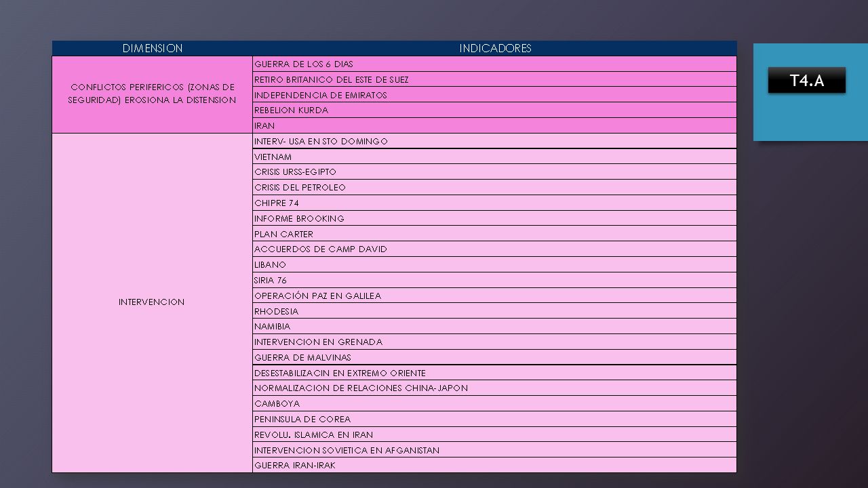Select the CAMBOYA row

[x=494, y=403]
